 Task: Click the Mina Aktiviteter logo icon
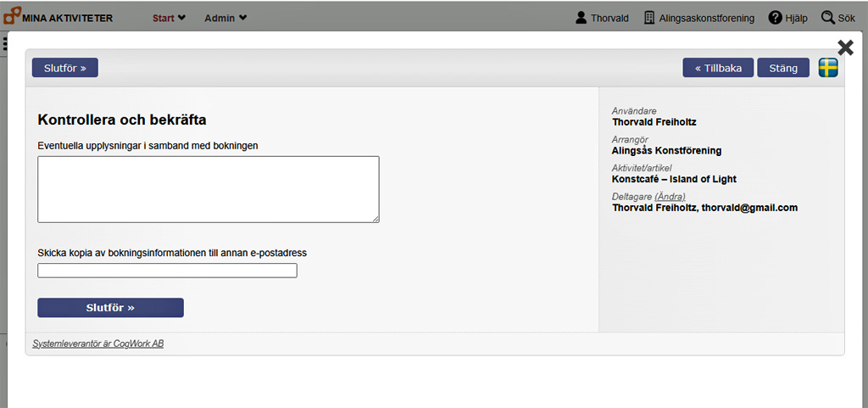coord(13,16)
